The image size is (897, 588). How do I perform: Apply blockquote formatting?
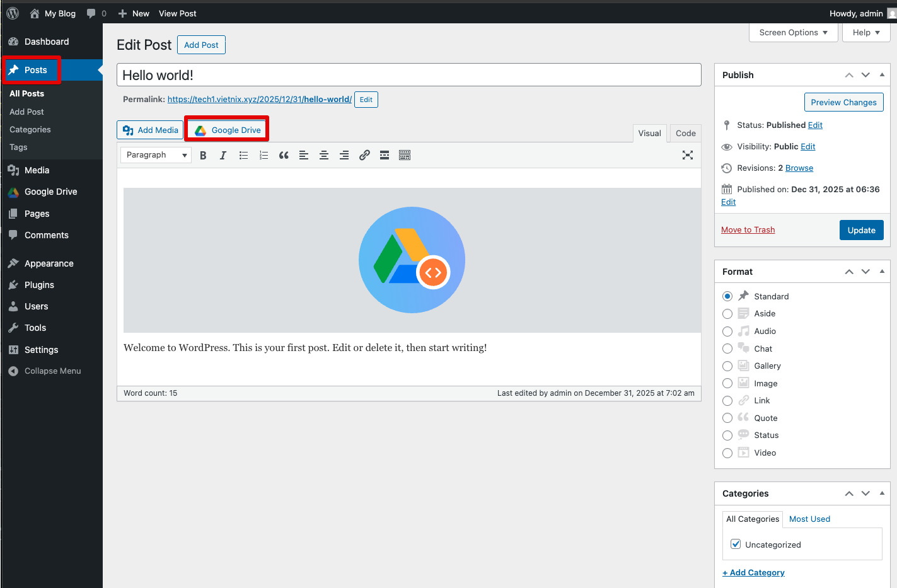point(284,155)
